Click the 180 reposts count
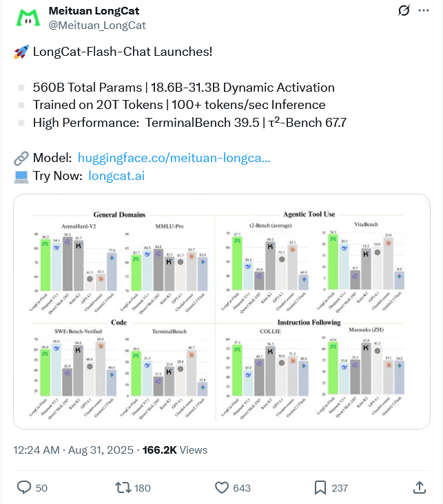The width and height of the screenshot is (443, 504). (x=143, y=488)
